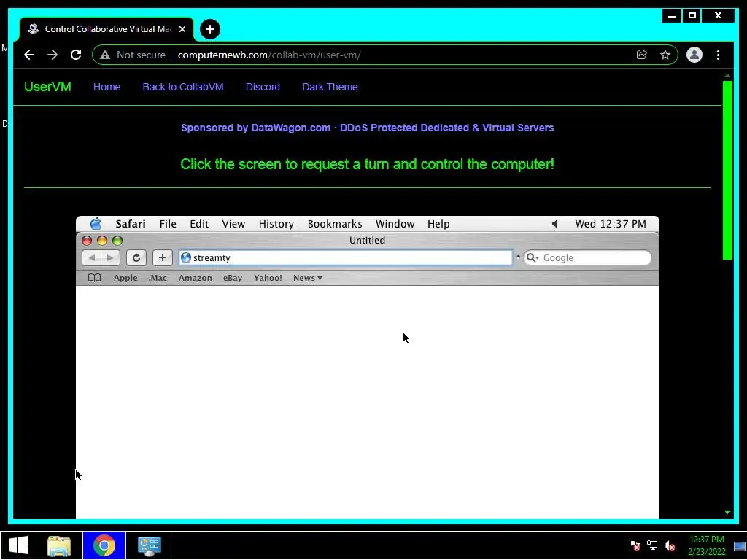Open the Window menu in Safari
Screen dimensions: 747x560
tap(395, 224)
